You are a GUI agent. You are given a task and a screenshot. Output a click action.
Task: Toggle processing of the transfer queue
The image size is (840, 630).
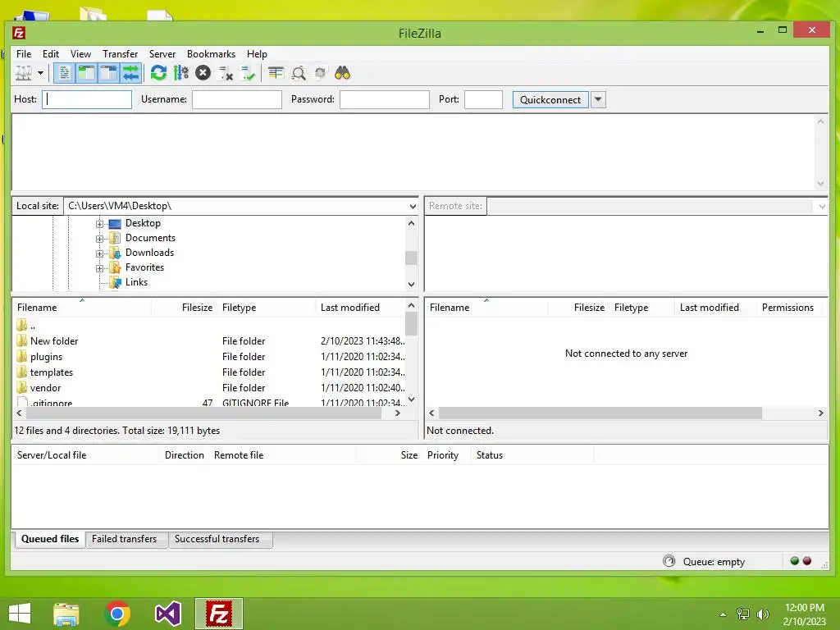(181, 73)
